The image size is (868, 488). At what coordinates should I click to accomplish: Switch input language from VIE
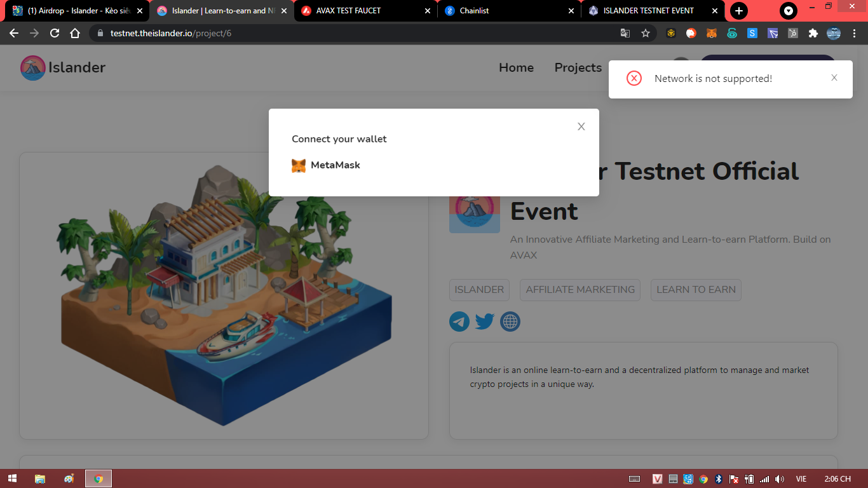(801, 479)
